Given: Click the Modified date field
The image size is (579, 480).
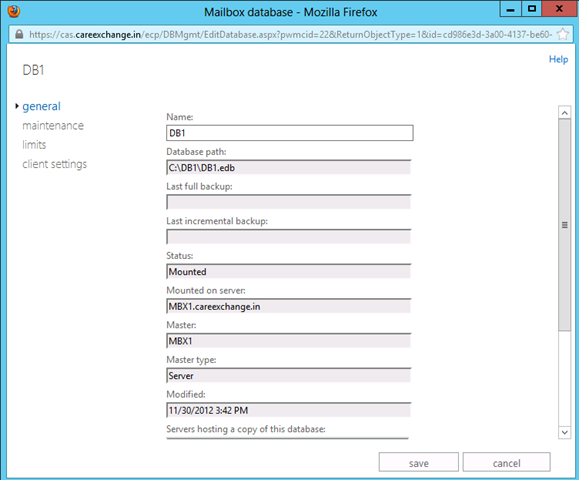Looking at the screenshot, I should [x=288, y=411].
